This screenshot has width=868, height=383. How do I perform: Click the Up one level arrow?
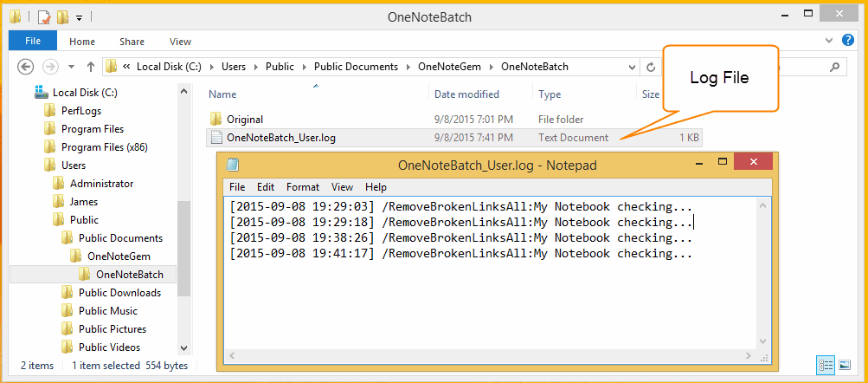pyautogui.click(x=91, y=67)
